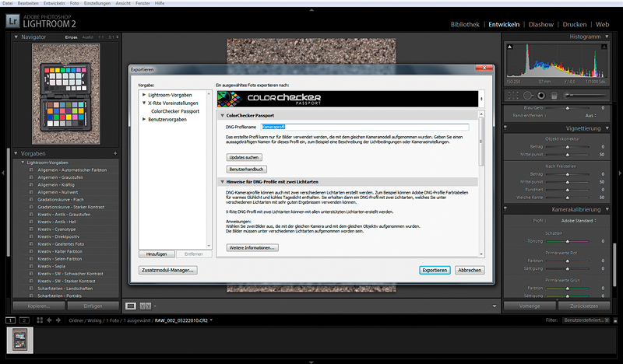Viewport: 623px width, 364px height.
Task: Open Rand entfernen dropdown set to Aus
Action: tap(591, 116)
